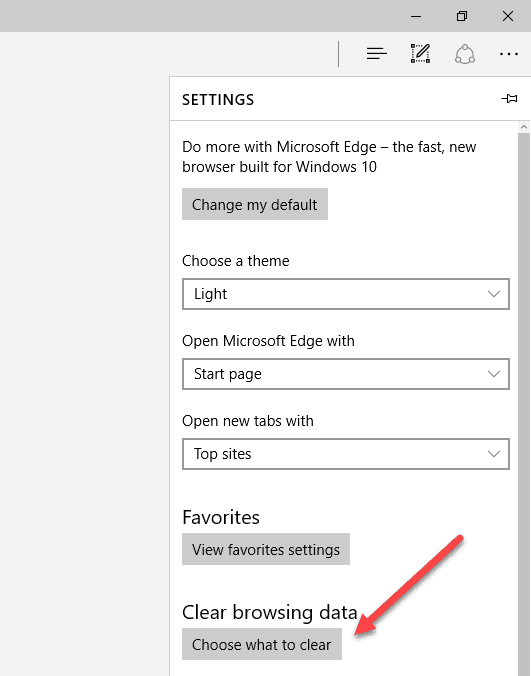This screenshot has width=531, height=676.
Task: Start a Web Note with pen icon
Action: [x=420, y=53]
